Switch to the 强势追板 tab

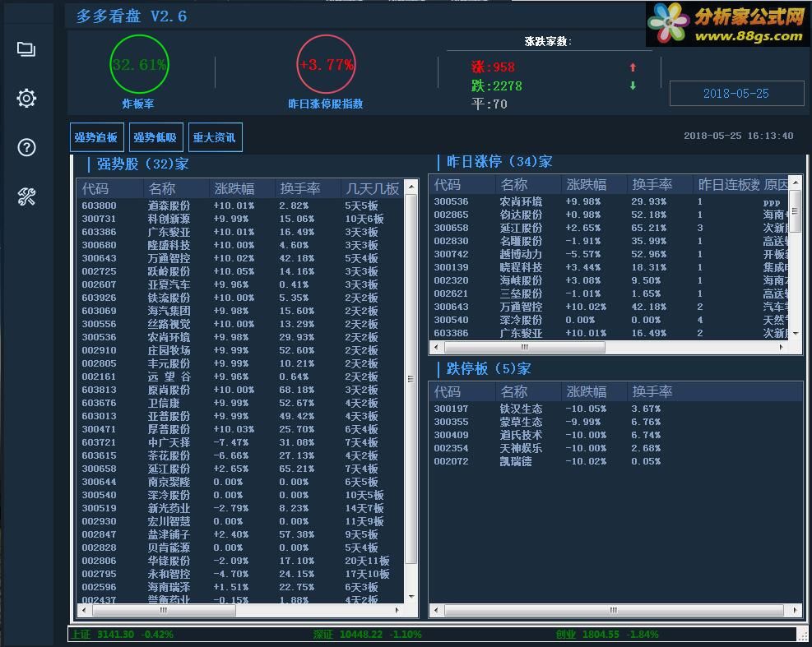[x=97, y=137]
